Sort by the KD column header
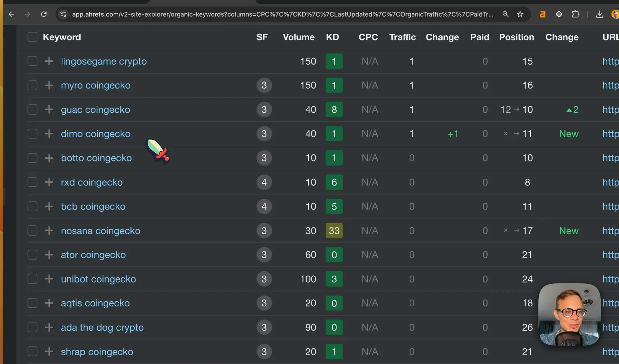Image resolution: width=619 pixels, height=364 pixels. (332, 37)
